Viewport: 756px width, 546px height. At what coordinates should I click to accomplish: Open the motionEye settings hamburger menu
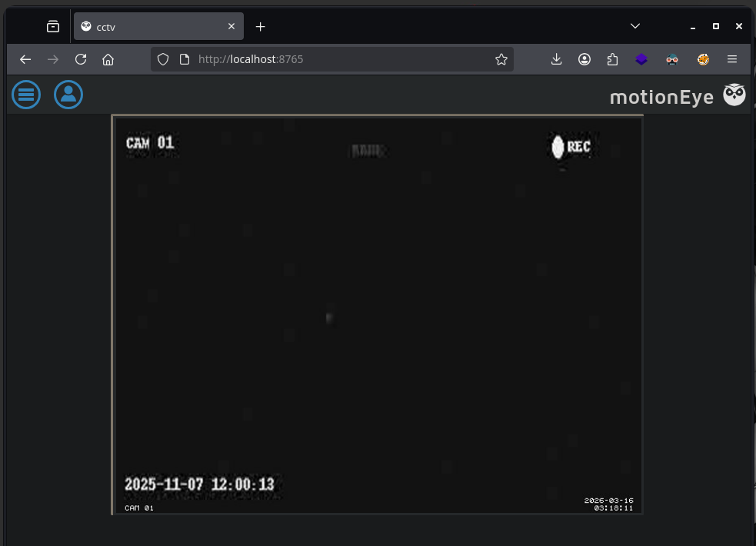coord(26,95)
